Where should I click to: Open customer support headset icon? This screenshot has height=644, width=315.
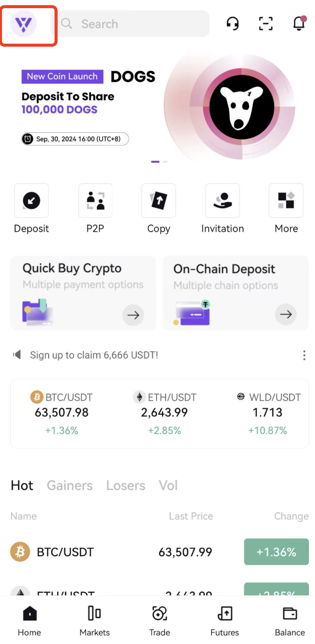(232, 23)
